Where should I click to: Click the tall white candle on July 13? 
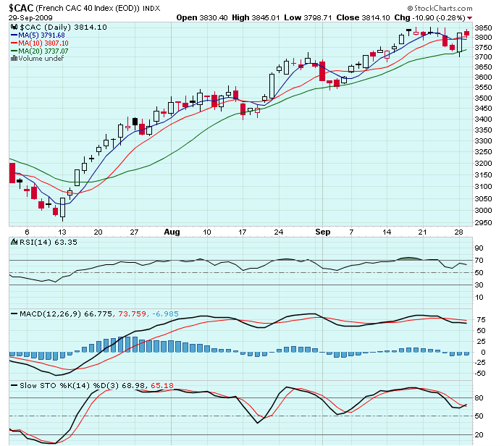[63, 208]
